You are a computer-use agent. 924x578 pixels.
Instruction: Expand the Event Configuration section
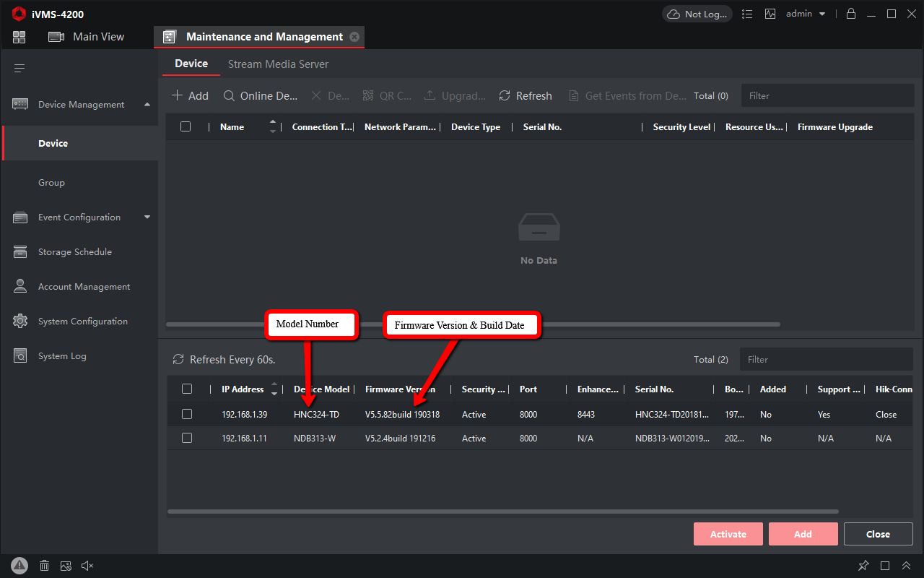click(147, 217)
